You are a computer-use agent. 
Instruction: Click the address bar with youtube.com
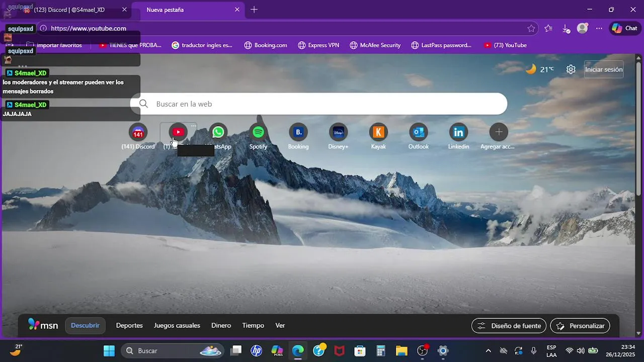click(x=287, y=28)
